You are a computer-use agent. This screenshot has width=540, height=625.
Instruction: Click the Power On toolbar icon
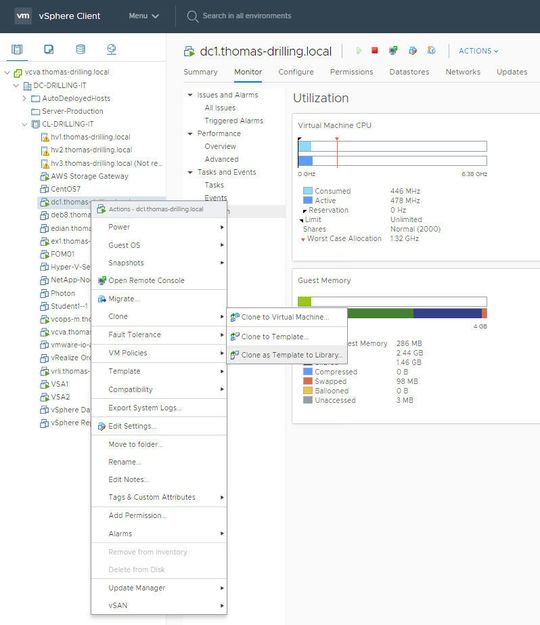click(x=358, y=51)
